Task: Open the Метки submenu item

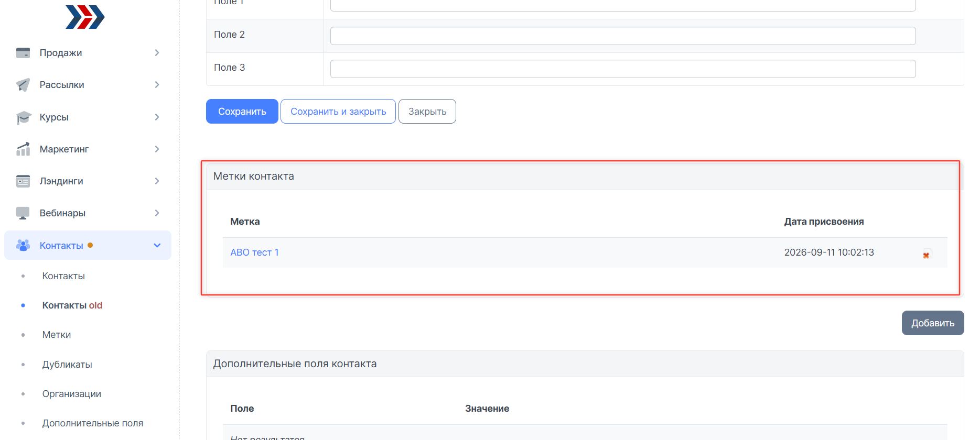Action: click(57, 335)
